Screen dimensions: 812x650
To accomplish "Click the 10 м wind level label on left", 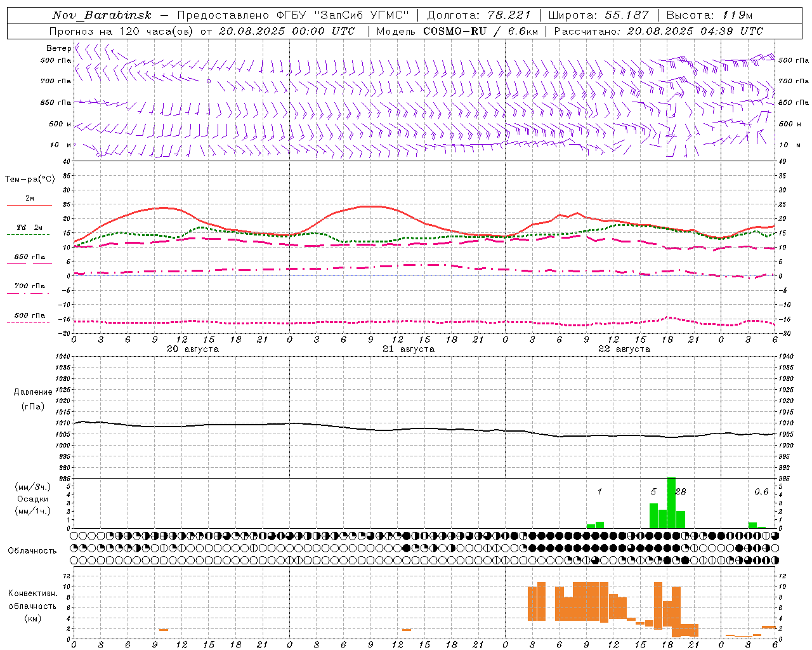I will (61, 145).
